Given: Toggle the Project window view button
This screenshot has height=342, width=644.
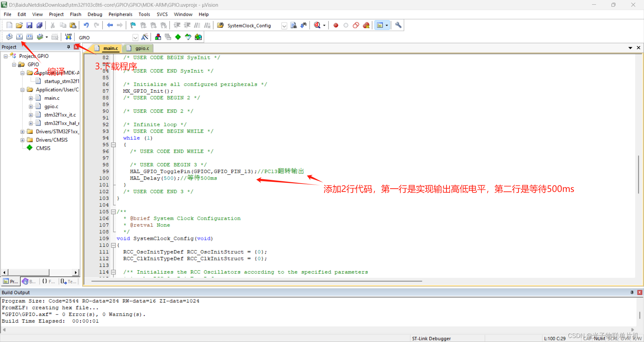Looking at the screenshot, I should 380,25.
